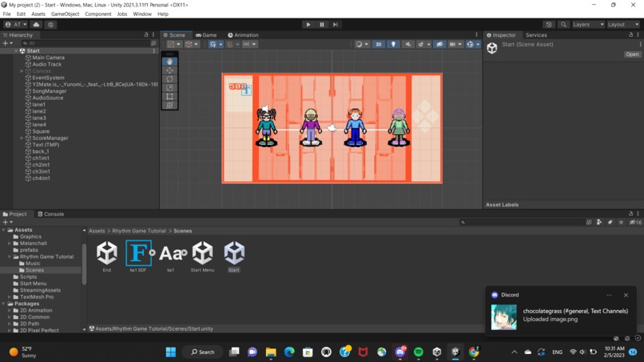The image size is (644, 362).
Task: Open the Layout dropdown
Action: click(623, 25)
